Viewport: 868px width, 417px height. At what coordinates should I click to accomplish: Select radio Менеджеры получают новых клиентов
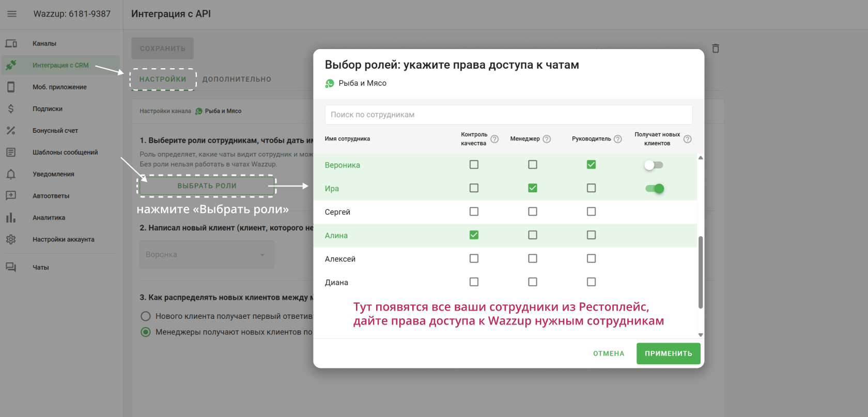pos(146,332)
